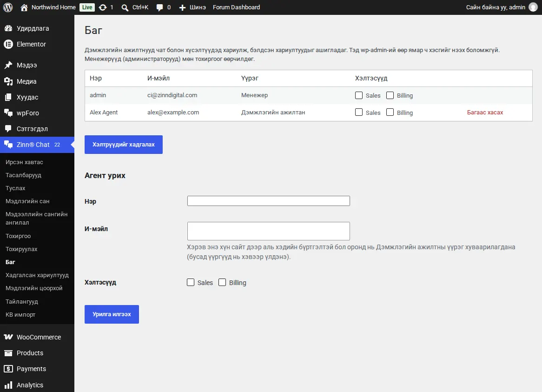Open the Мэдлэгийн сан submenu item
This screenshot has width=542, height=392.
pos(27,201)
